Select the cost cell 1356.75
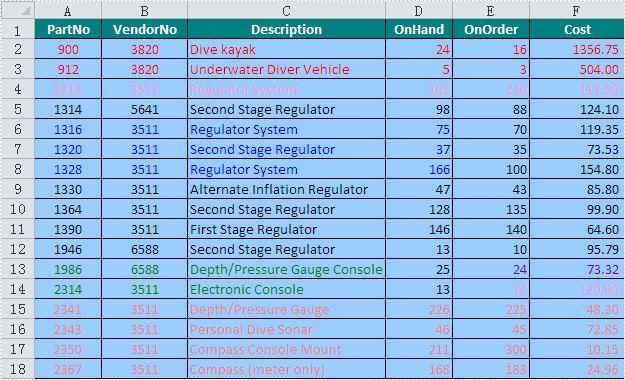 (x=577, y=49)
